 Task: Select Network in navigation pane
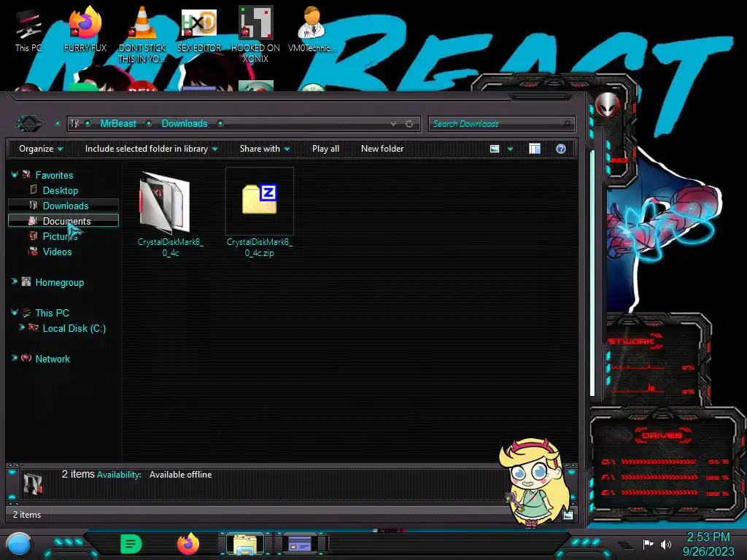pos(53,359)
